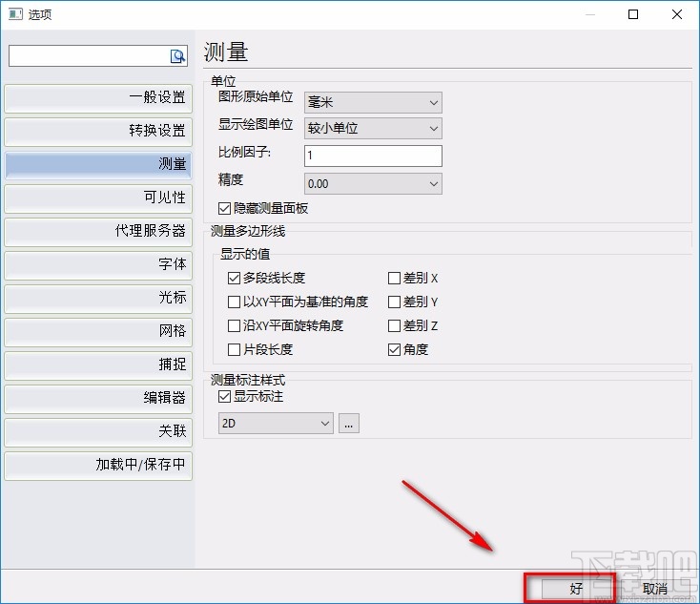This screenshot has width=700, height=604.
Task: Close the 选项 dialog window
Action: [x=677, y=14]
